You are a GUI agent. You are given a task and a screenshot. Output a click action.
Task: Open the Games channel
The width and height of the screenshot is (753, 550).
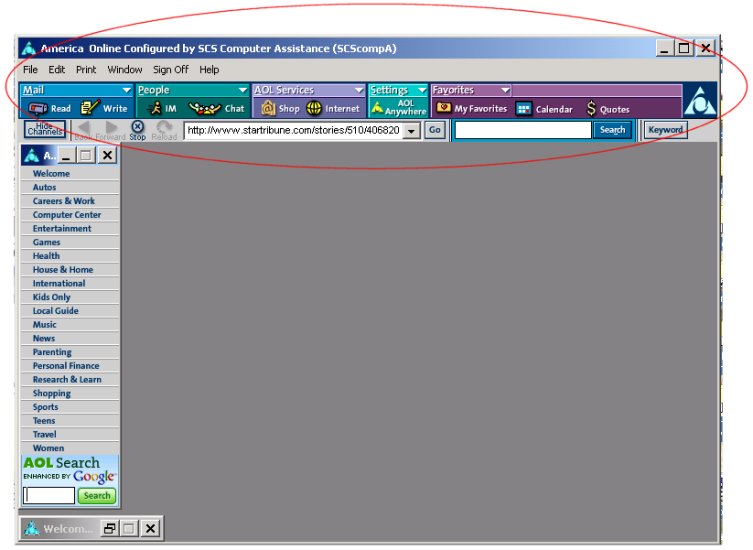pyautogui.click(x=70, y=242)
